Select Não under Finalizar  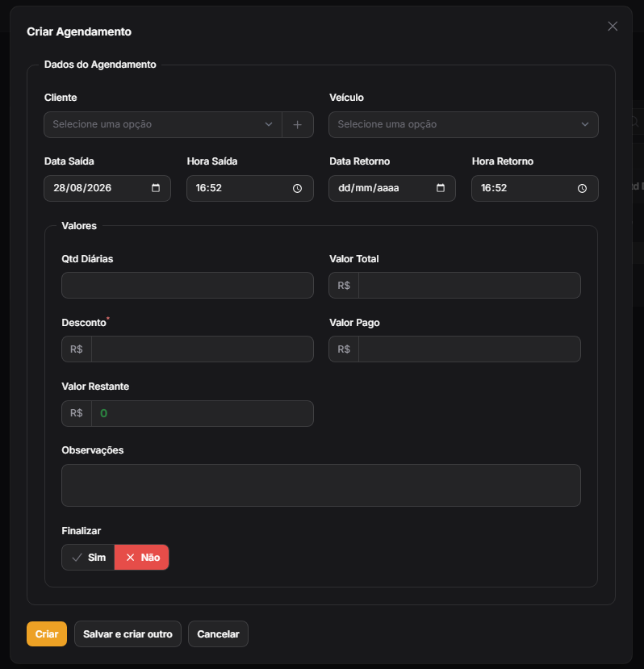(x=142, y=557)
